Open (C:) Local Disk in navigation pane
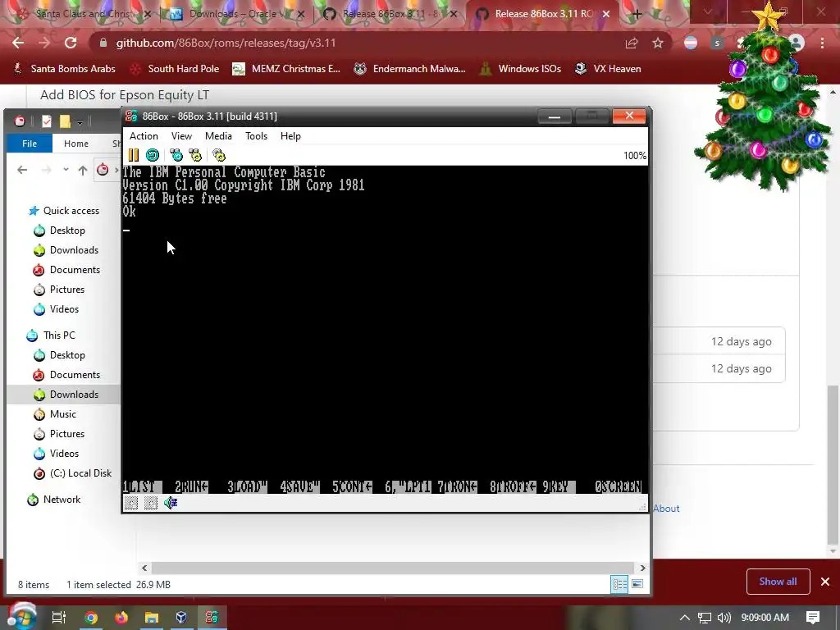The height and width of the screenshot is (630, 840). click(72, 473)
